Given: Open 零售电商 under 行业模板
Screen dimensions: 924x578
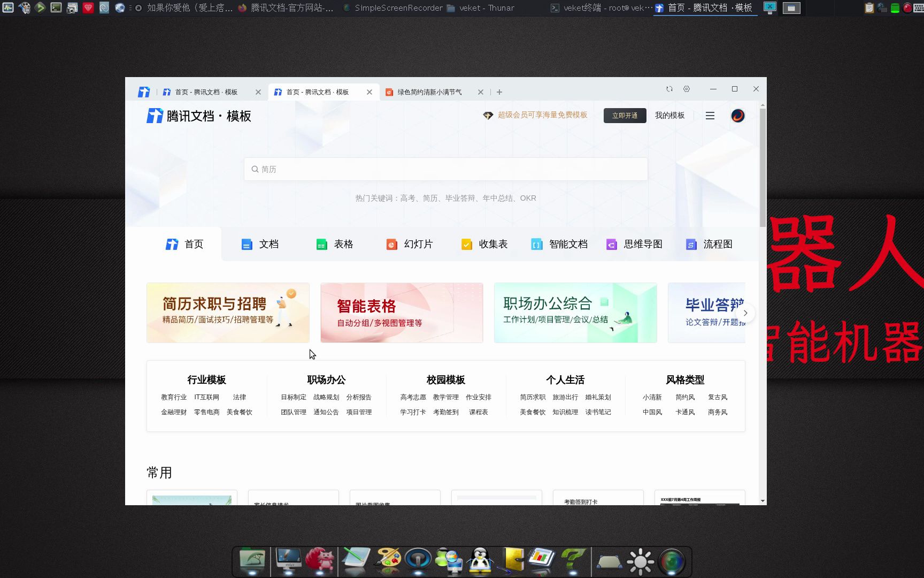Looking at the screenshot, I should [207, 412].
